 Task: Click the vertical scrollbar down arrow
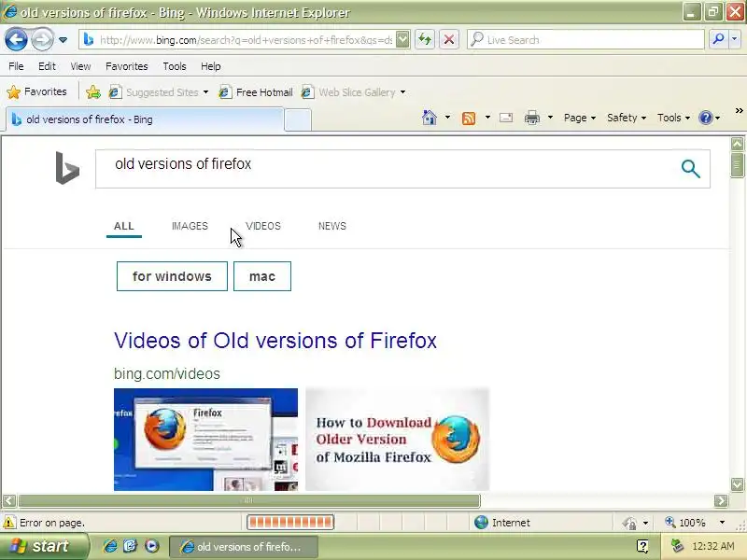click(737, 484)
